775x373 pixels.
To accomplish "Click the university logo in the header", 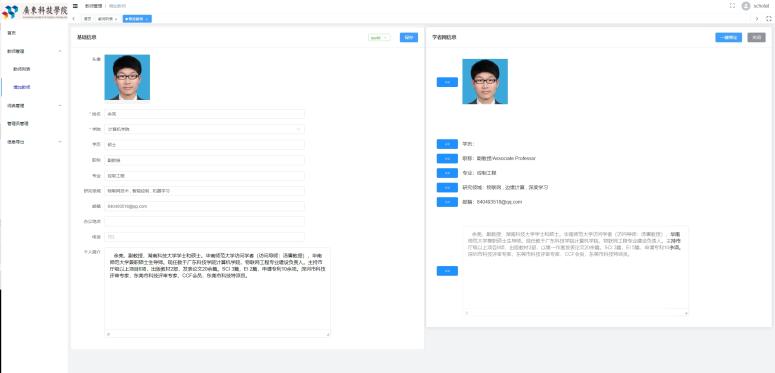I will [x=35, y=11].
